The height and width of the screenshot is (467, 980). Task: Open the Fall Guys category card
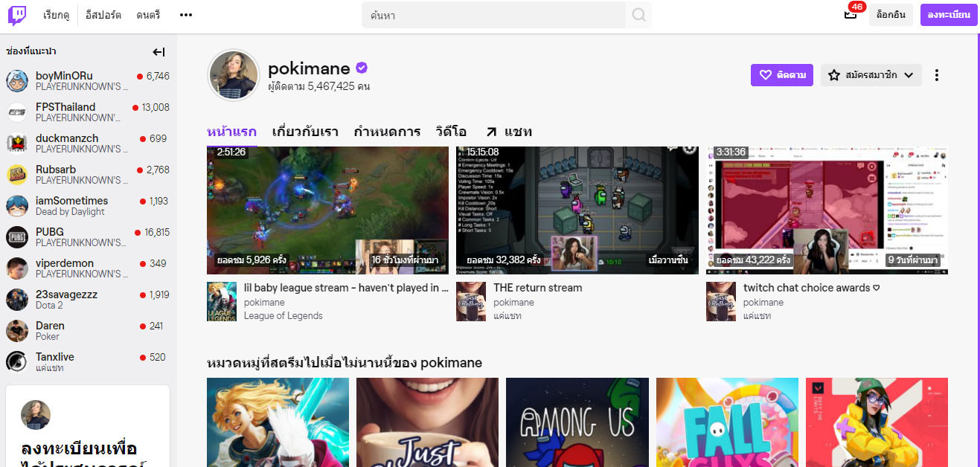click(727, 422)
